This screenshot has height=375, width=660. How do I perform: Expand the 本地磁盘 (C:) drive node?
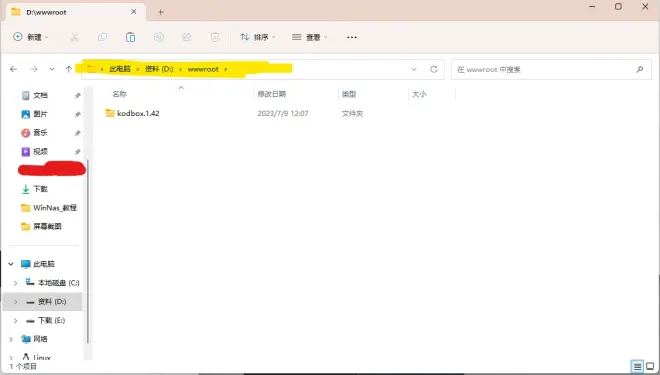coord(16,283)
